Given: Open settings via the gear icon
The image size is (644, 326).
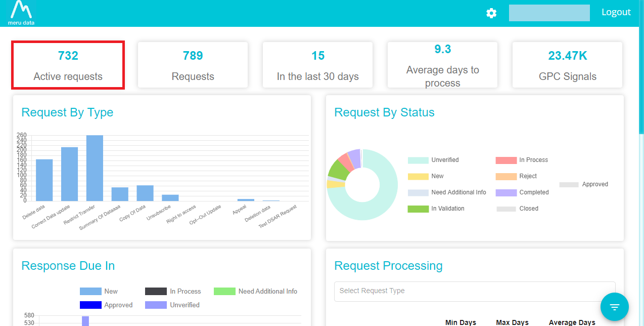Looking at the screenshot, I should 491,13.
